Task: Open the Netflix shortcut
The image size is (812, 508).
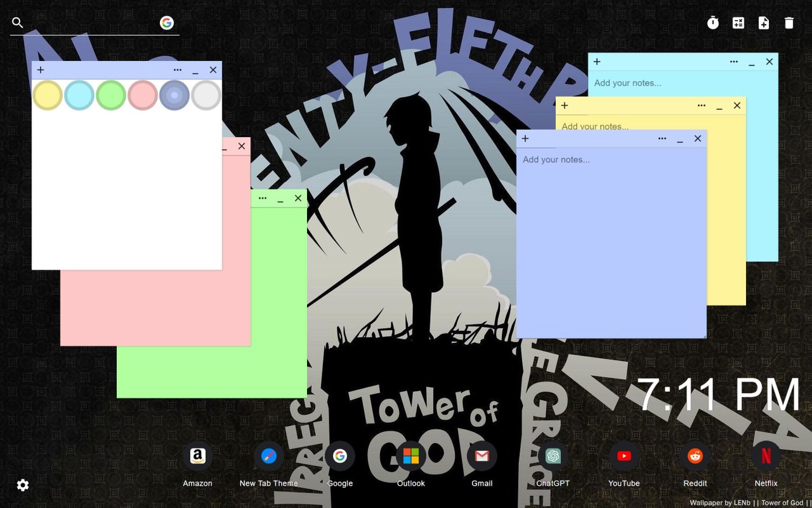Action: click(x=766, y=456)
